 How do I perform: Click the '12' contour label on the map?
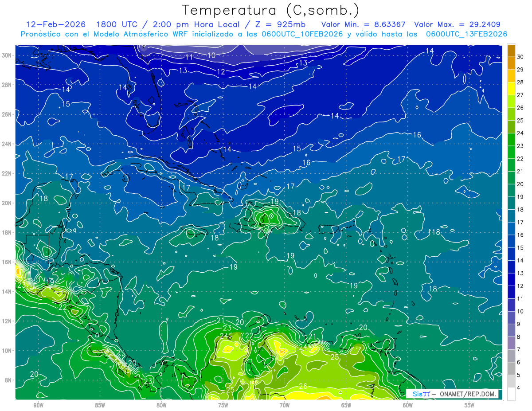point(221,72)
